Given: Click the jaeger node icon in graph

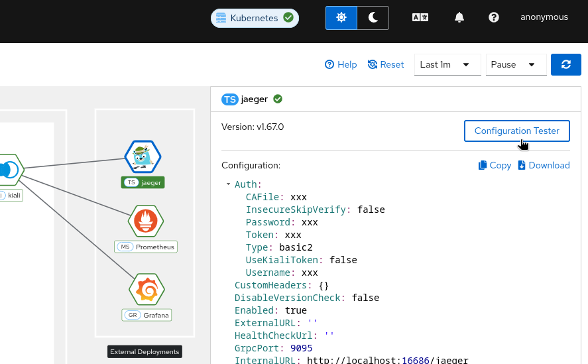Looking at the screenshot, I should click(x=143, y=157).
